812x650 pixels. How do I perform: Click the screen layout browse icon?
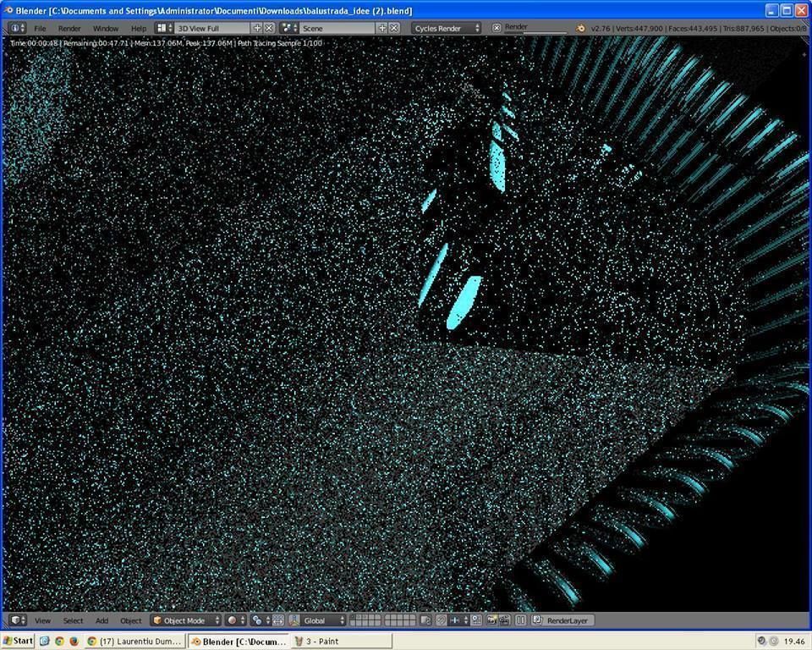(165, 28)
